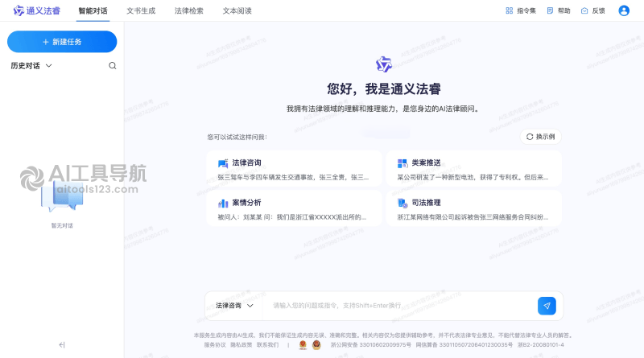
Task: Select the 法律咨询 example card
Action: pyautogui.click(x=294, y=169)
